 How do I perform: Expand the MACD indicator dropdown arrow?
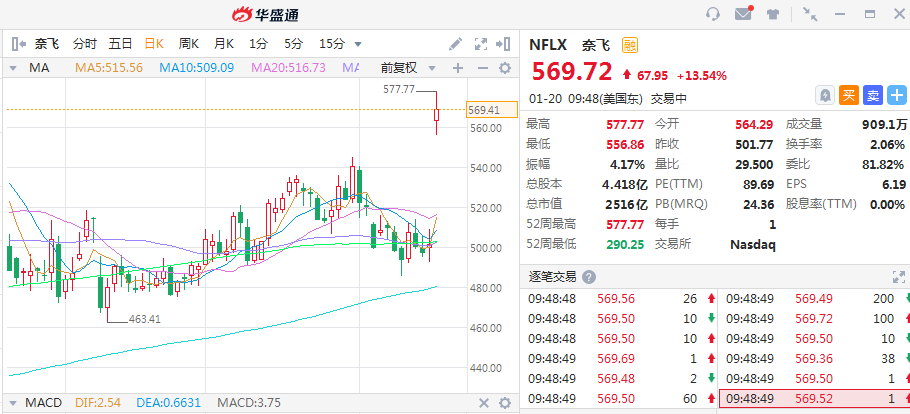tap(13, 403)
